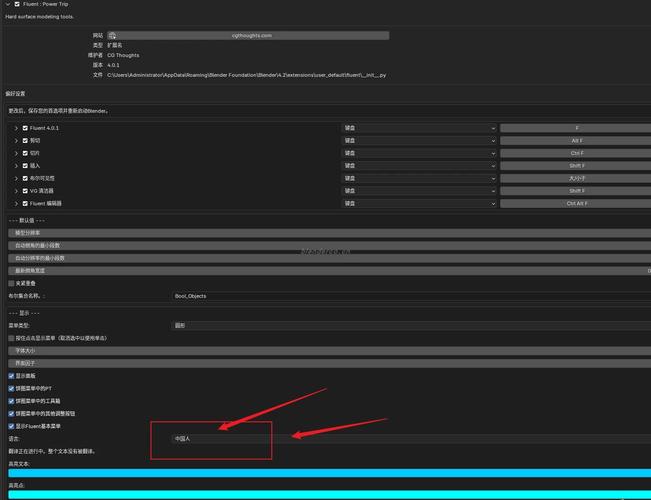Uncheck the 饼图菜单中的其他调整按钮 checkbox
Screen dimensions: 651x500
pos(11,414)
